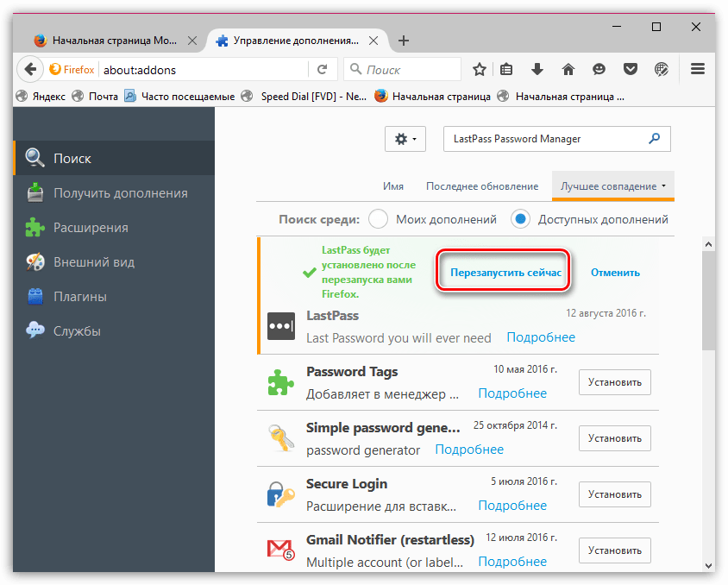The image size is (728, 585).
Task: Click the Gmail Notifier (restartless) title
Action: point(390,540)
